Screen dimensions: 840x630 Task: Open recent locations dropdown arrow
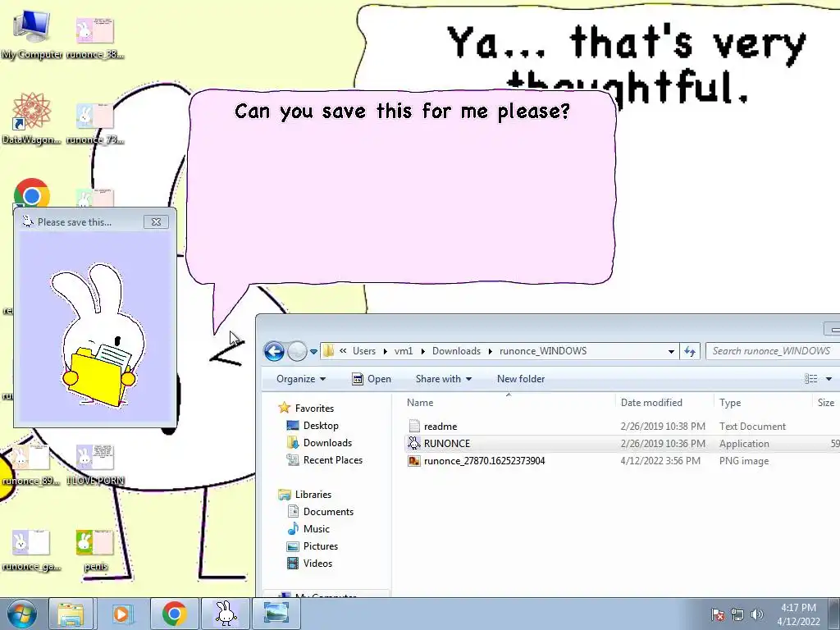(313, 352)
